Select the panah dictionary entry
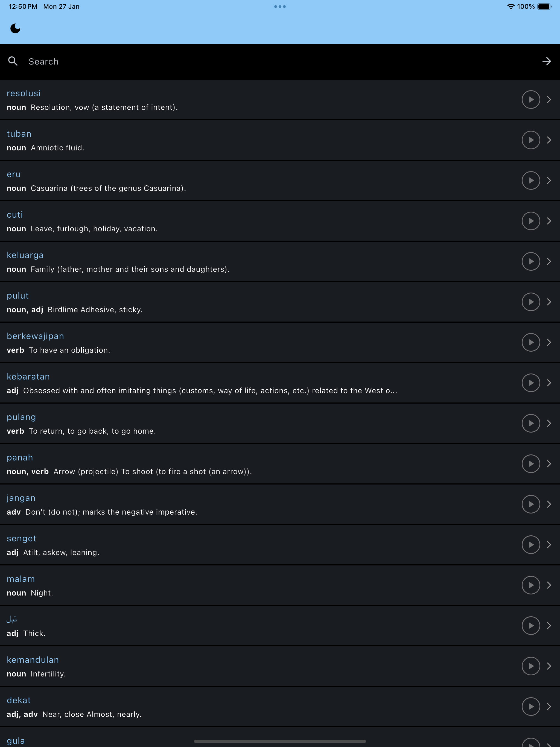The image size is (560, 747). tap(280, 464)
